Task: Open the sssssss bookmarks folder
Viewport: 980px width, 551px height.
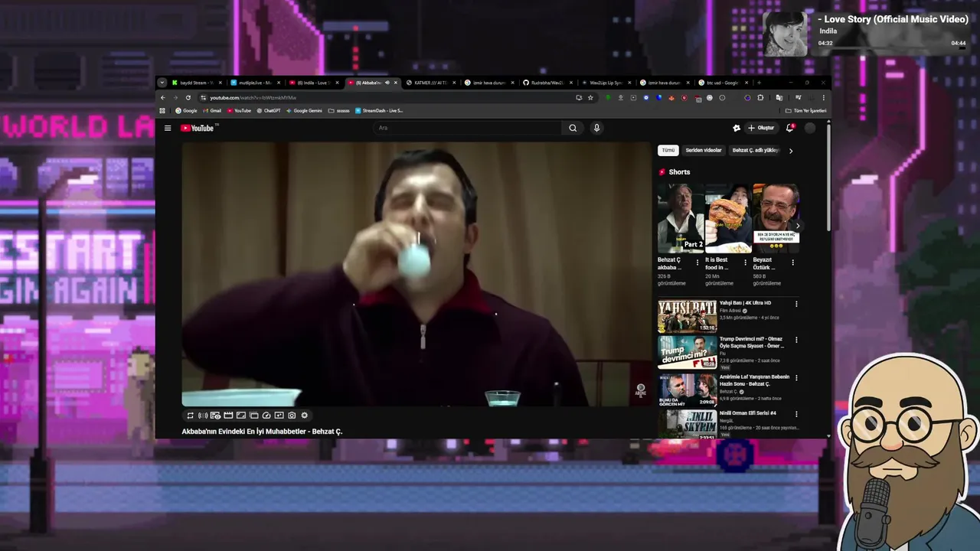Action: coord(339,110)
